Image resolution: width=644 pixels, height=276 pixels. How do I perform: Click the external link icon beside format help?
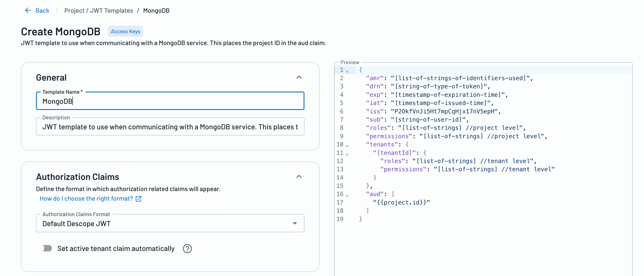(x=138, y=199)
